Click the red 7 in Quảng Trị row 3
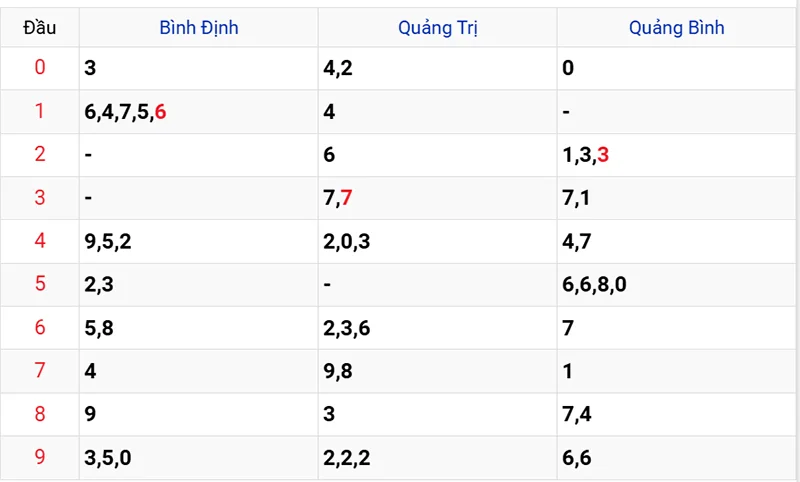800x482 pixels. click(346, 198)
